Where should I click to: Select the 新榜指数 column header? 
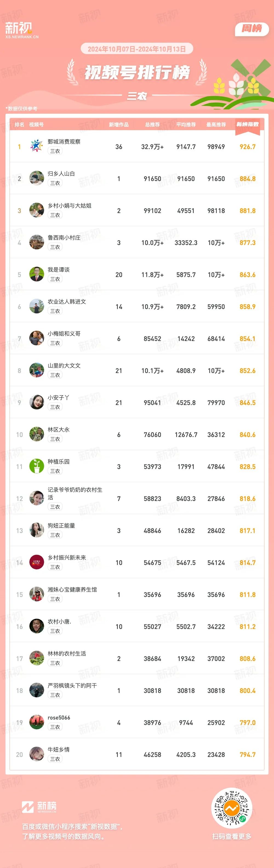pyautogui.click(x=247, y=124)
